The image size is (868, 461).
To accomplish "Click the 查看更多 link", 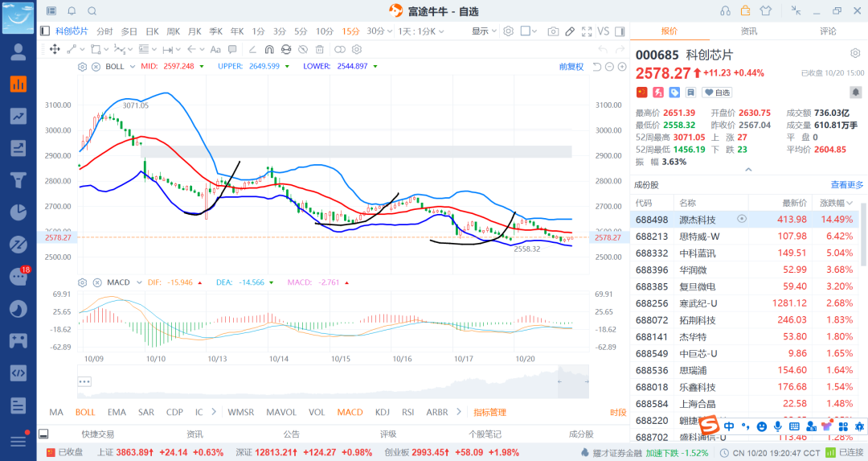I will tap(846, 185).
